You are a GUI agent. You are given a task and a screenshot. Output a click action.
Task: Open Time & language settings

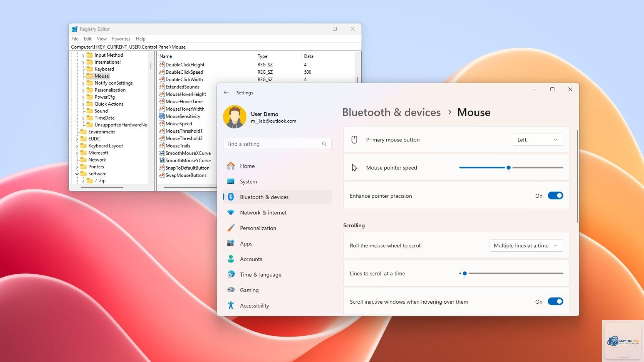coord(277,275)
